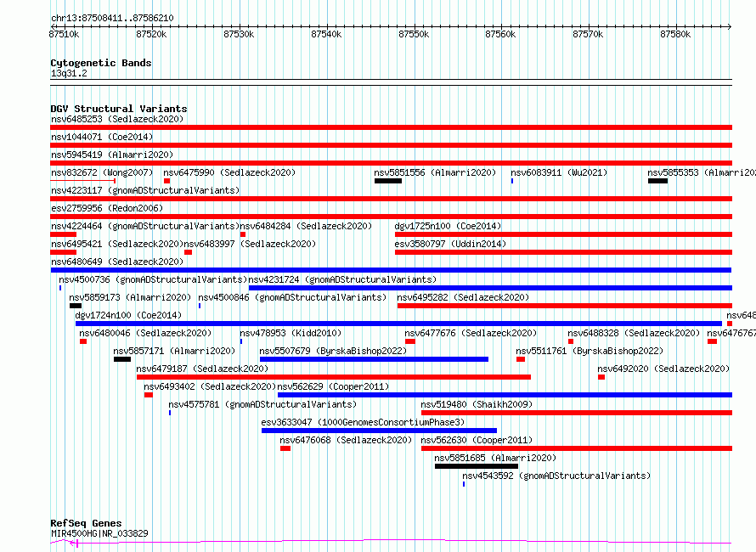
Task: Click red marker under nsv6493402
Action: pos(149,395)
